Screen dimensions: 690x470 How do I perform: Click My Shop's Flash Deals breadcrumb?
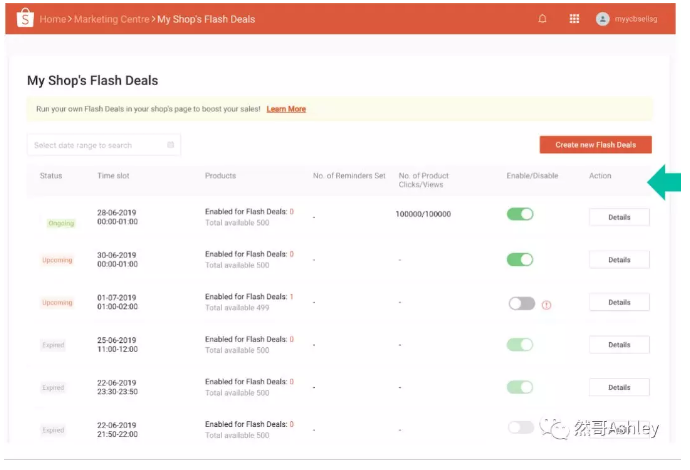(x=206, y=19)
